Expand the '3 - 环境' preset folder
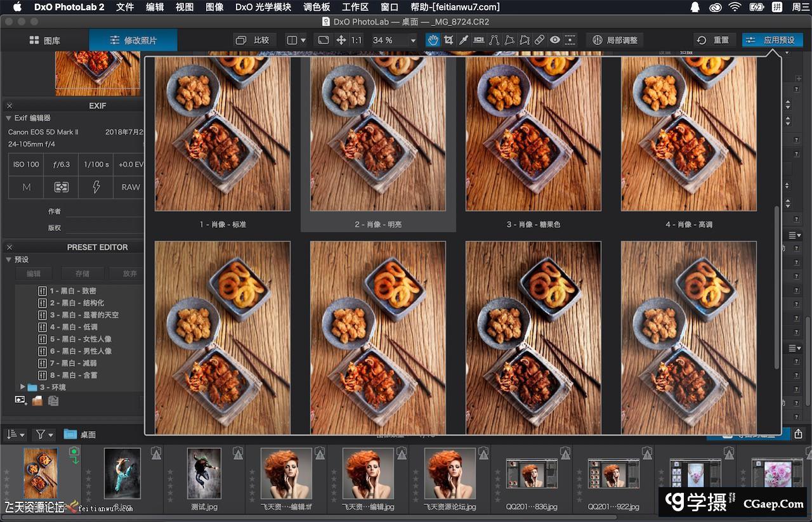812x522 pixels. pyautogui.click(x=23, y=387)
